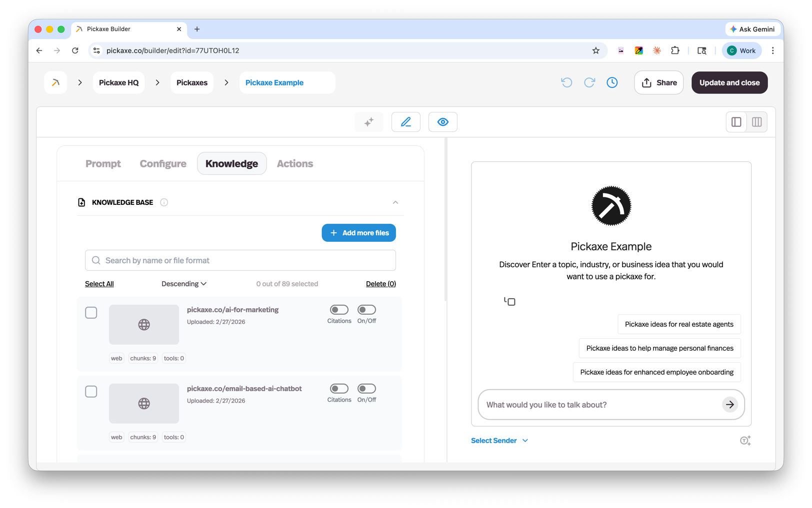Expand the Select Sender dropdown
This screenshot has height=508, width=812.
point(499,440)
